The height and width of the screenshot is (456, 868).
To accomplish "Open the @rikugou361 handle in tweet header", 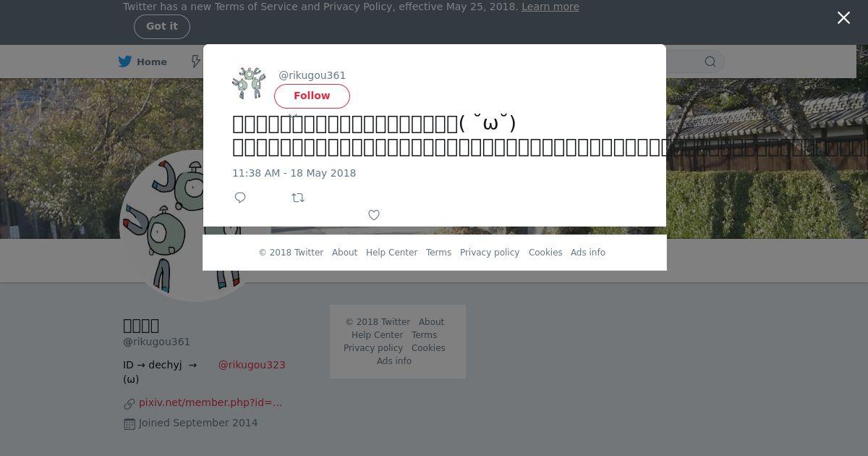I will (x=312, y=75).
